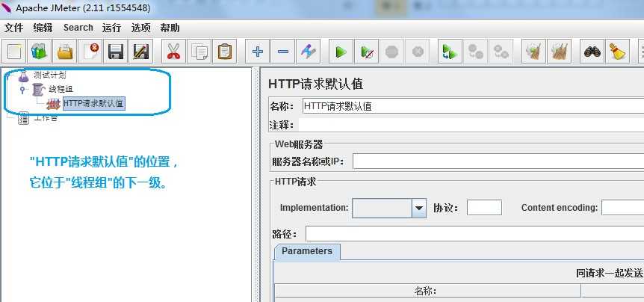
Task: Click the HTTP请求默认值 panel heading
Action: 315,84
